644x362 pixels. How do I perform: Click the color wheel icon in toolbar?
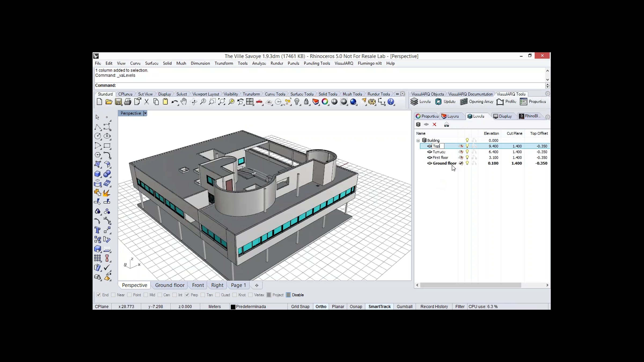click(325, 102)
